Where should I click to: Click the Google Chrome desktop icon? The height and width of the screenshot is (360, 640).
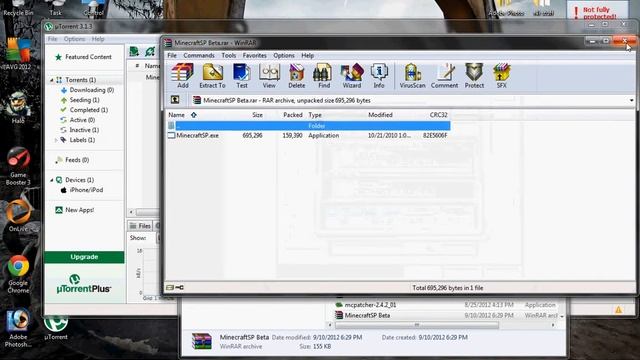pos(18,274)
